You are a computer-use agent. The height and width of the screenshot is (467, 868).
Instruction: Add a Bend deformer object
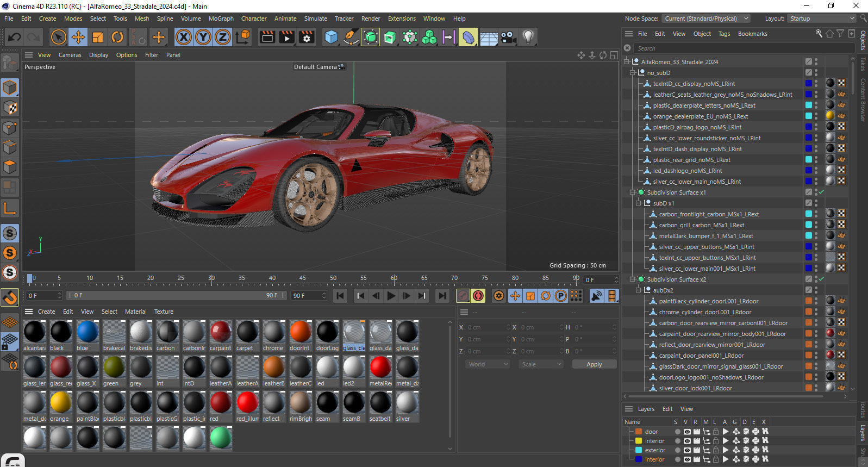click(469, 37)
